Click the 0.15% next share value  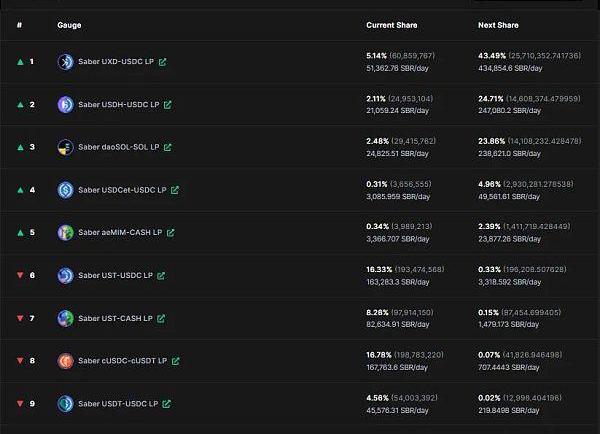488,313
